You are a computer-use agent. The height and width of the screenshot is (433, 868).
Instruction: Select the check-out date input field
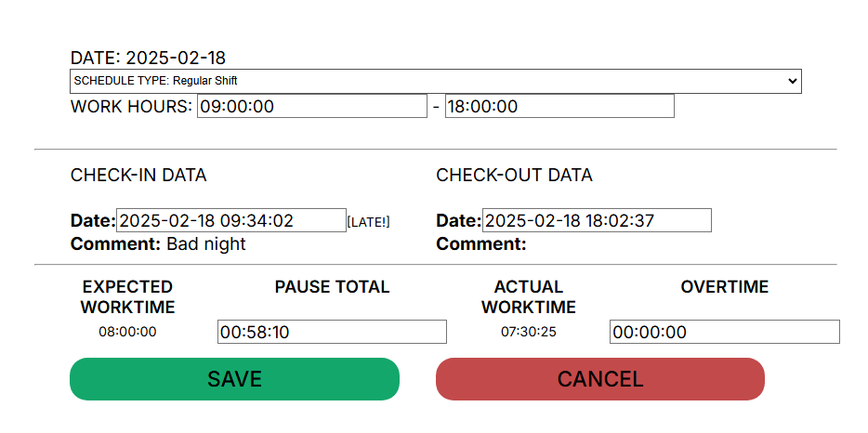tap(596, 220)
